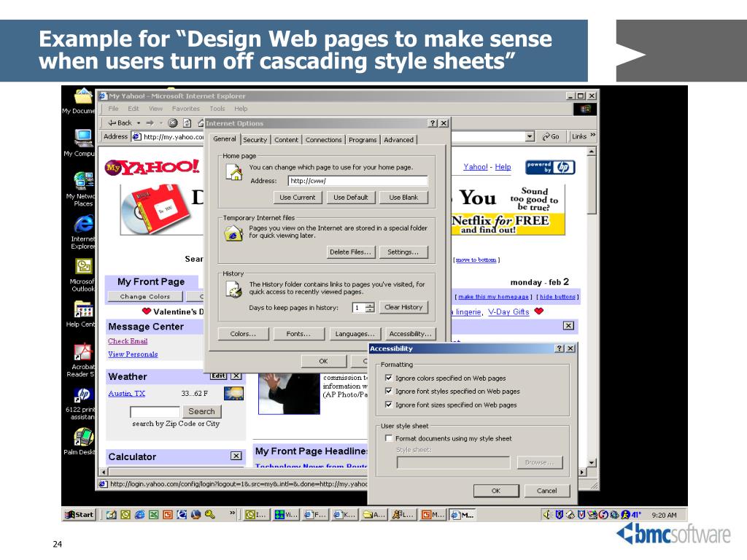Click the My Yahoo logo
747x560 pixels.
pos(152,167)
